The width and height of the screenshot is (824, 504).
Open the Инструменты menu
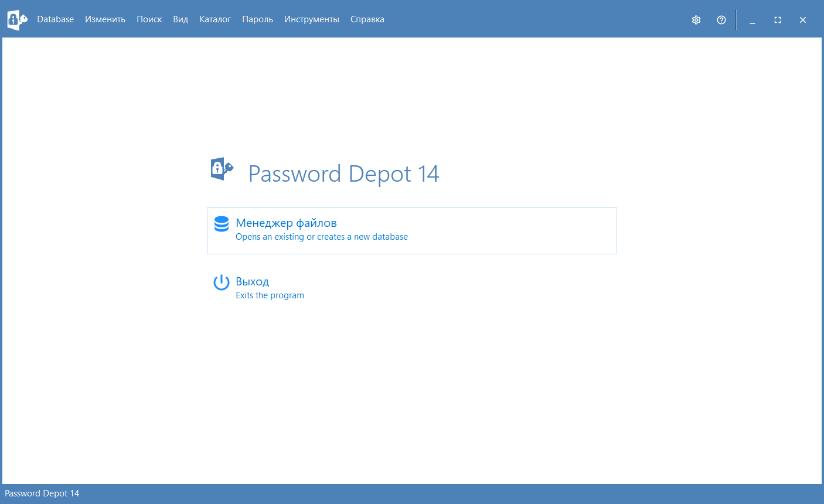pyautogui.click(x=311, y=19)
